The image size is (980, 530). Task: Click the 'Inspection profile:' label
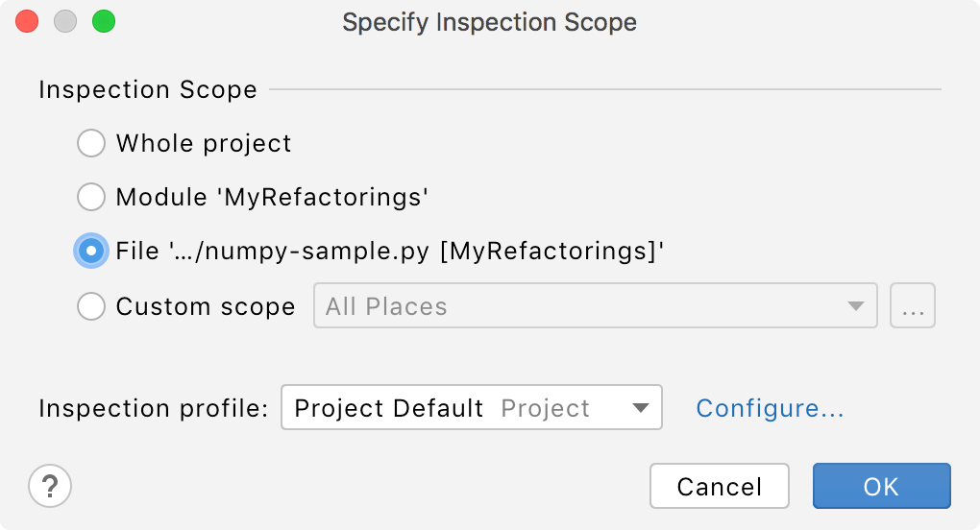coord(154,408)
